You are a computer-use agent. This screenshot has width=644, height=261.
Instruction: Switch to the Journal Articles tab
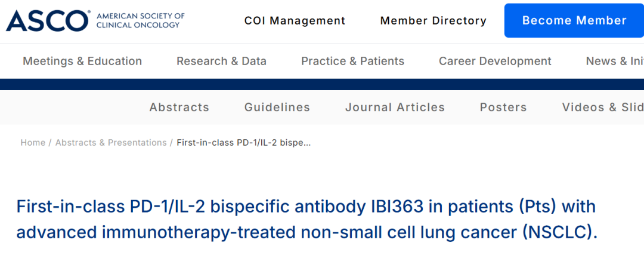[x=395, y=108]
